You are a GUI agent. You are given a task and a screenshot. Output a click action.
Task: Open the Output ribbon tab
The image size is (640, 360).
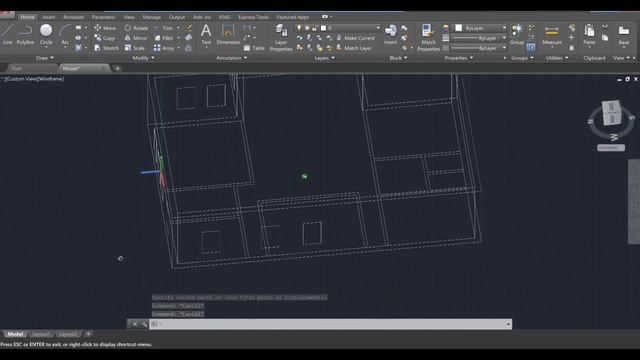point(177,17)
